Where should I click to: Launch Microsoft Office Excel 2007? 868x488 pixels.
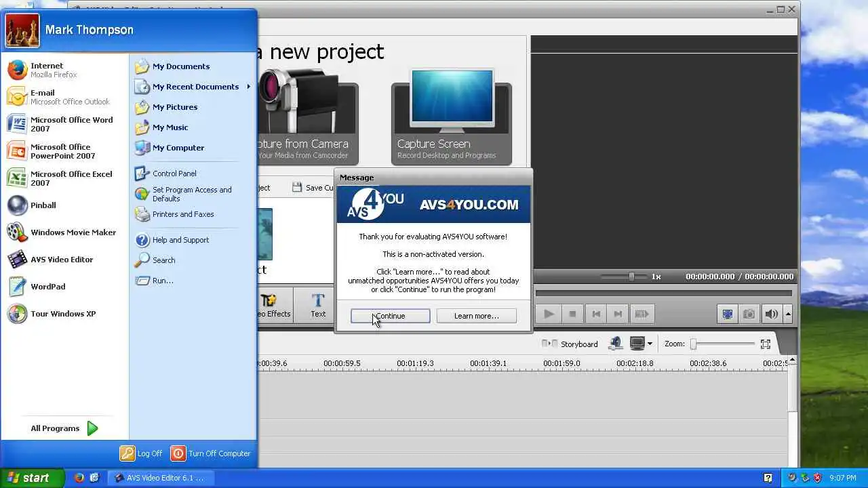coord(64,178)
